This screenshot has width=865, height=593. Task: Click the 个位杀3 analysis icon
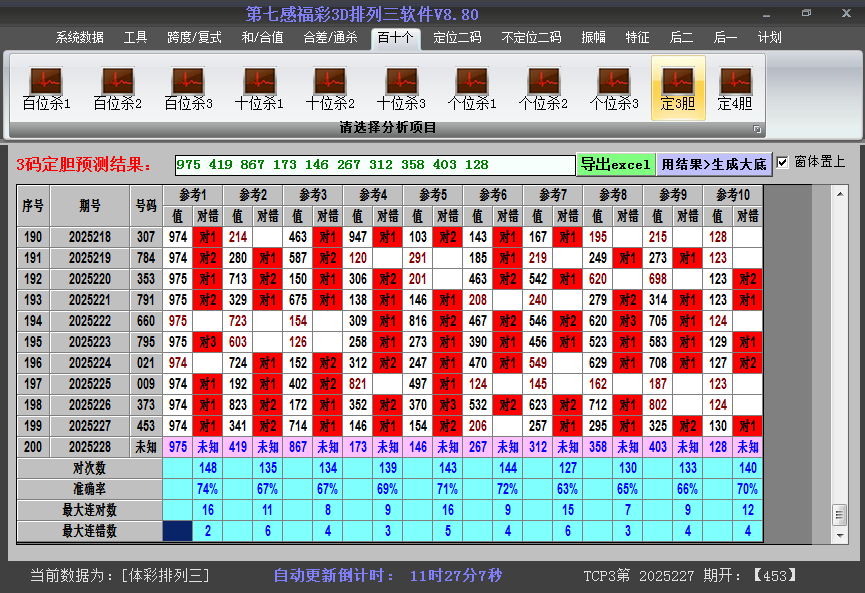[614, 88]
